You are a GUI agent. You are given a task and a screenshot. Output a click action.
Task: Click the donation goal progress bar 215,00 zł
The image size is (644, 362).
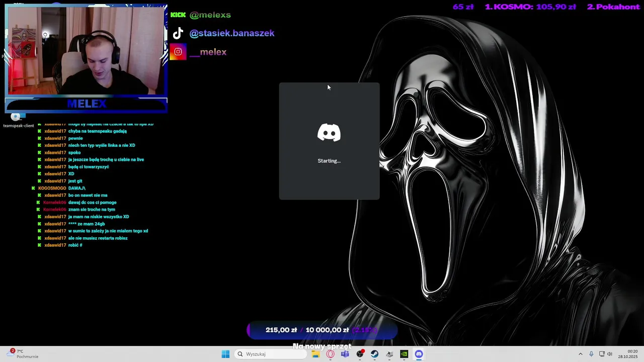322,330
